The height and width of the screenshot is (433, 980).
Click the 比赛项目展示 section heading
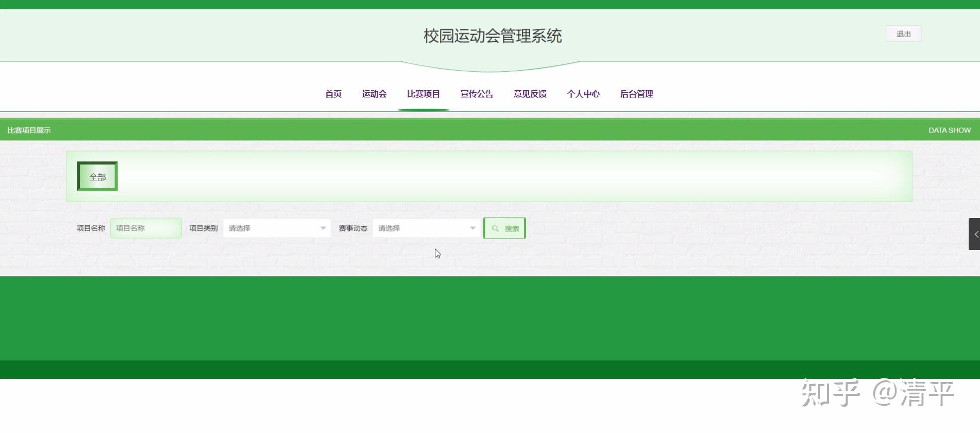pyautogui.click(x=29, y=130)
